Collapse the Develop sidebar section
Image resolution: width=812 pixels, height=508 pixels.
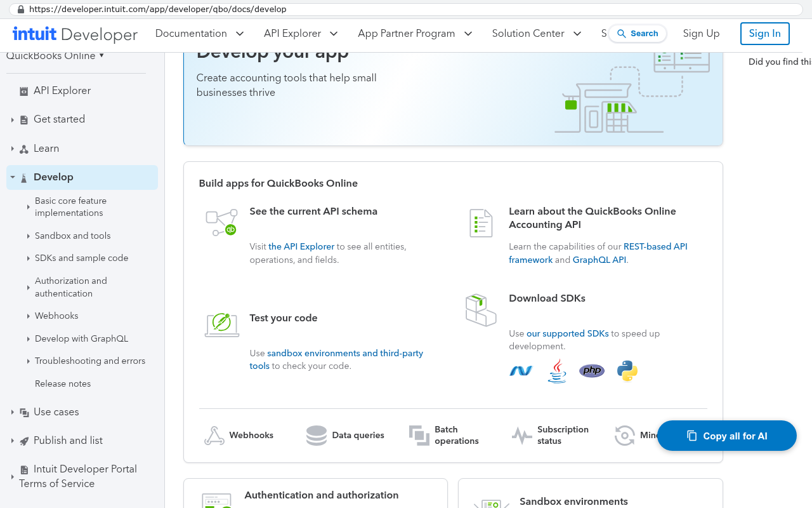click(x=12, y=177)
